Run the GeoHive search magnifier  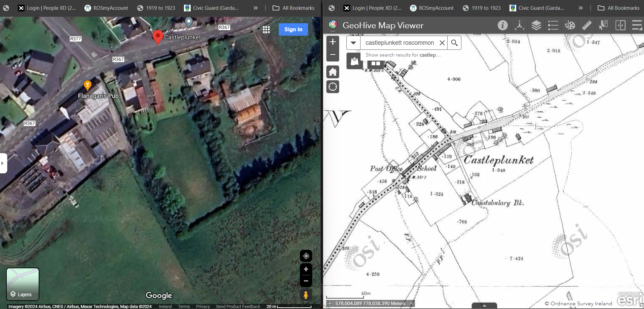coord(454,43)
